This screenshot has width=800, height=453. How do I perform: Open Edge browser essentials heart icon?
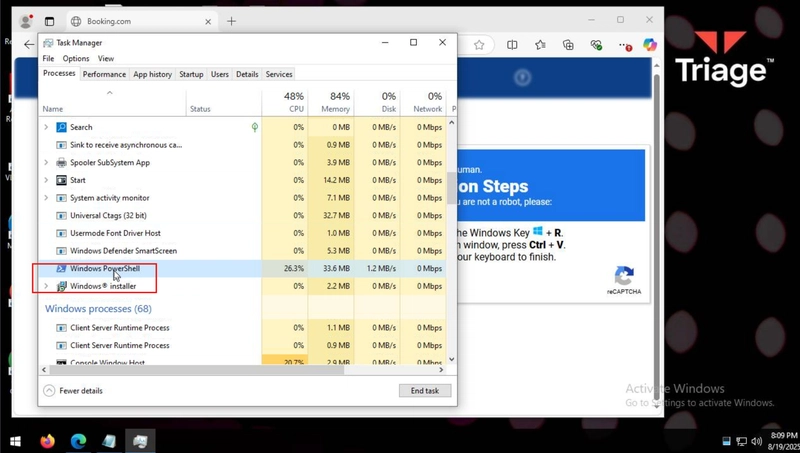click(596, 45)
